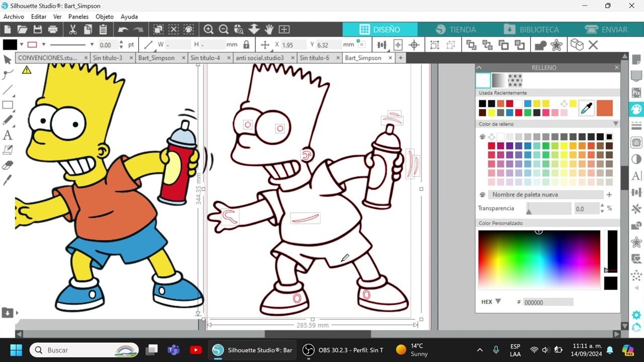
Task: Open the fill color dropdown arrow
Action: [22, 44]
